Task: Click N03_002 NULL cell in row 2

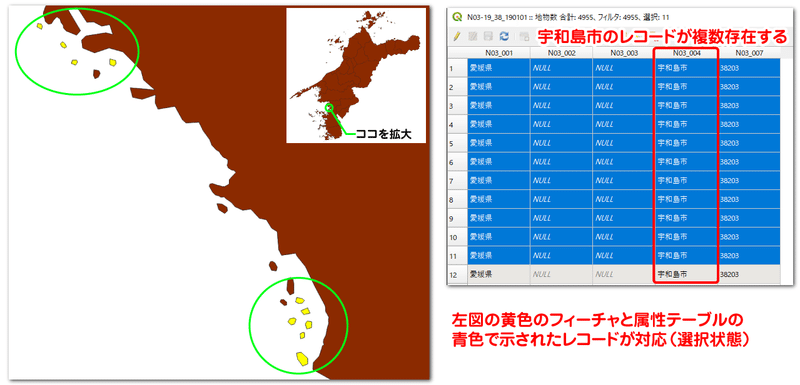Action: click(561, 87)
